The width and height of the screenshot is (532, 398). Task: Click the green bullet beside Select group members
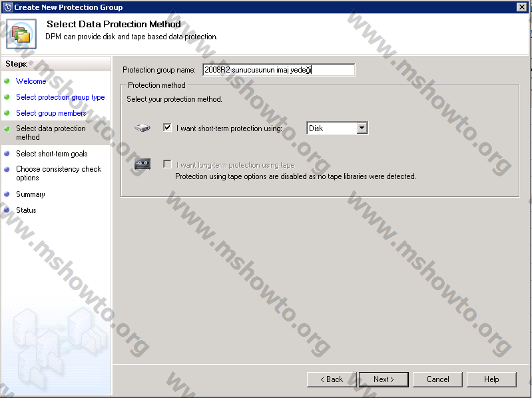click(x=7, y=113)
